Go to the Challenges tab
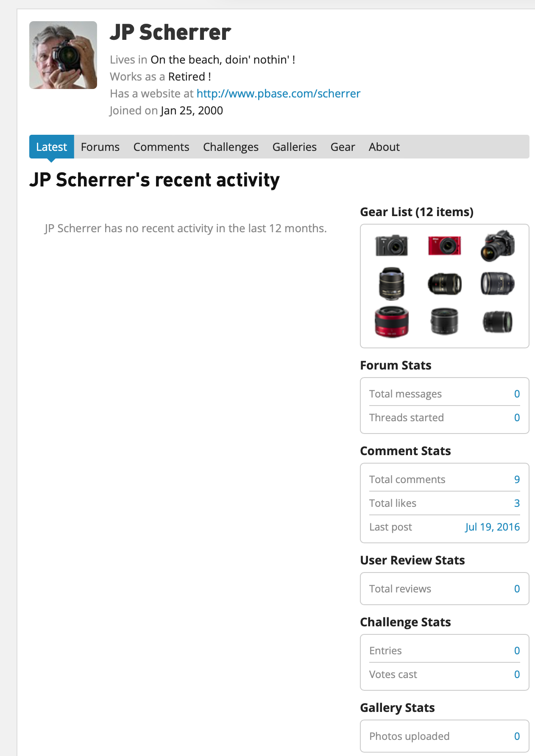The image size is (535, 756). click(231, 147)
